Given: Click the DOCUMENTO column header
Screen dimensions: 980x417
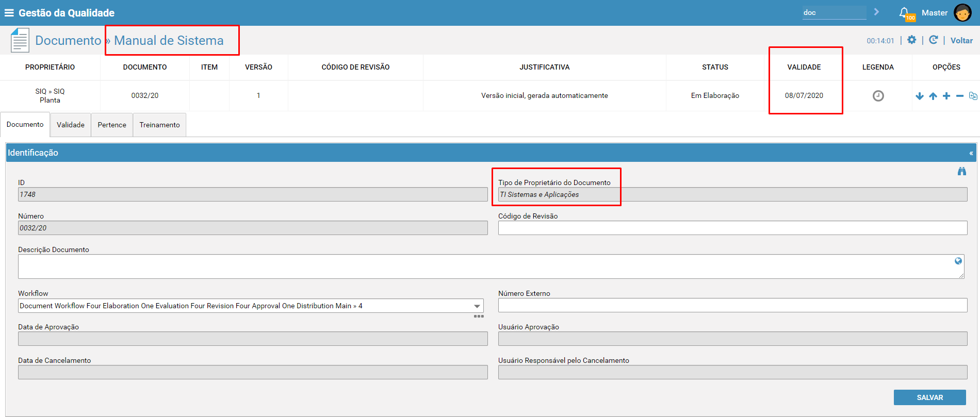Looking at the screenshot, I should (145, 67).
